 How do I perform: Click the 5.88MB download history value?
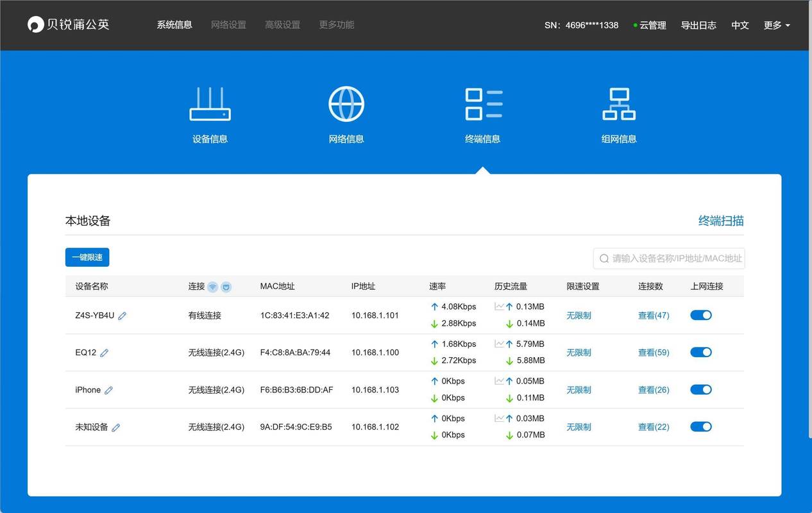tap(530, 360)
